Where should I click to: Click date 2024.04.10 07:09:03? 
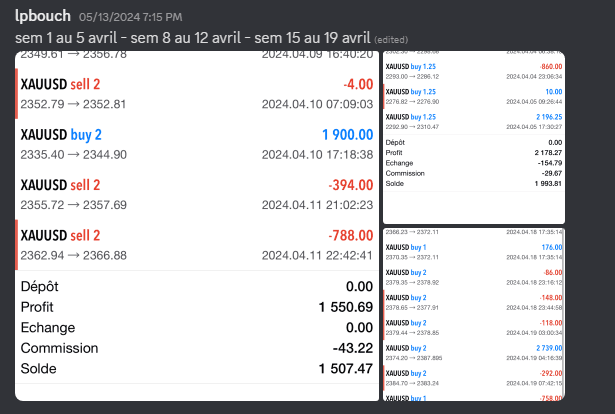[x=317, y=104]
